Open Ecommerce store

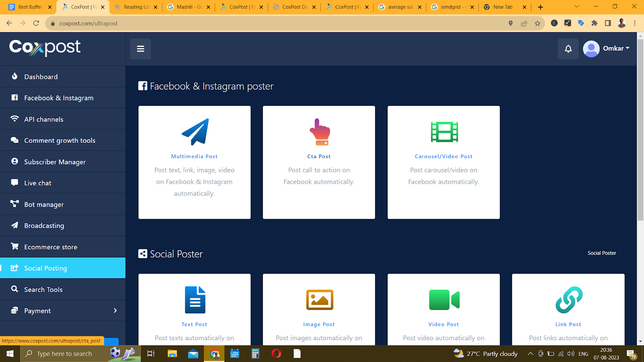[x=63, y=247]
